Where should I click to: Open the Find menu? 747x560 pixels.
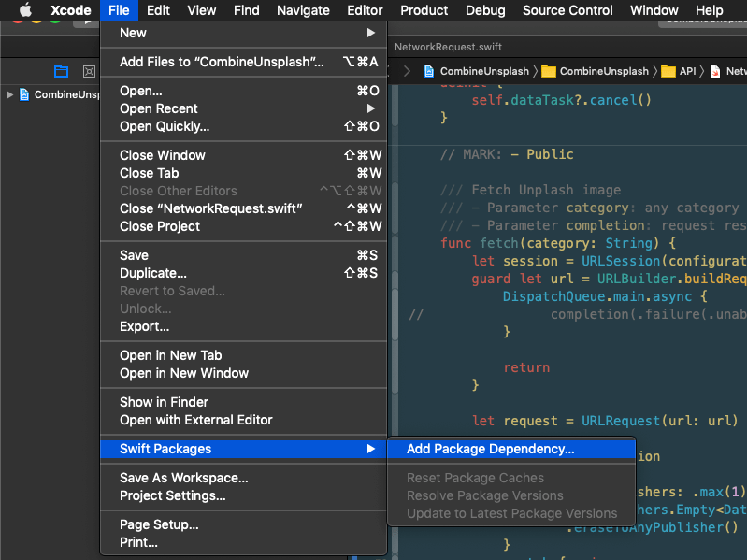pos(246,10)
